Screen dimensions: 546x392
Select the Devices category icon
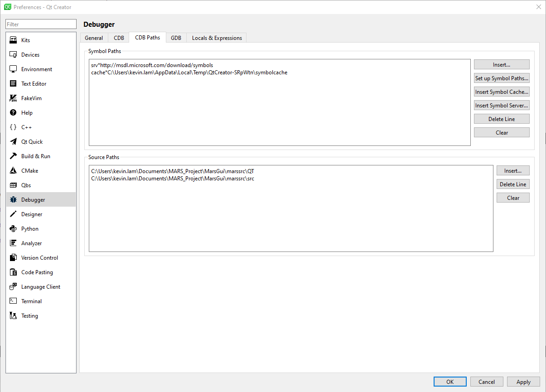pos(13,55)
